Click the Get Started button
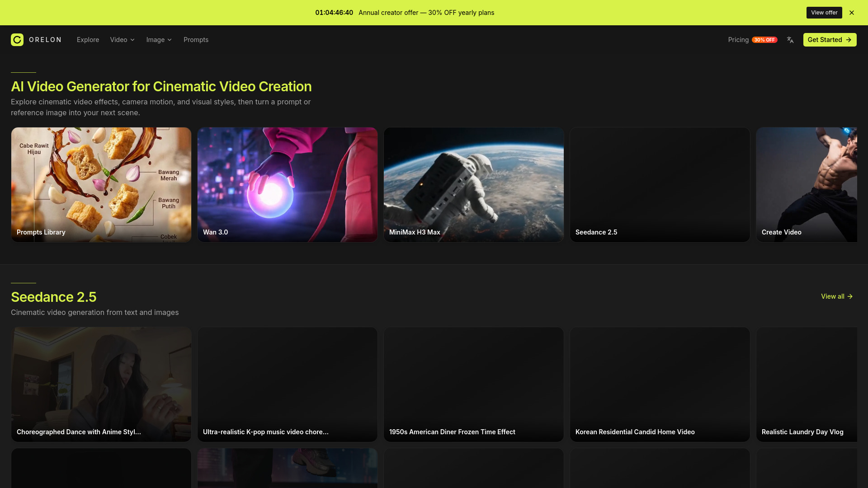This screenshot has height=488, width=868. 830,40
